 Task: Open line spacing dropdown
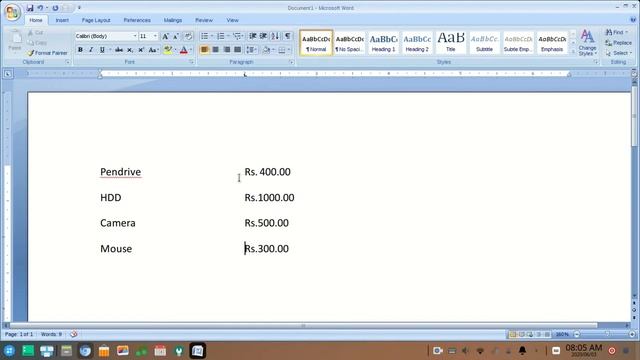(x=251, y=50)
